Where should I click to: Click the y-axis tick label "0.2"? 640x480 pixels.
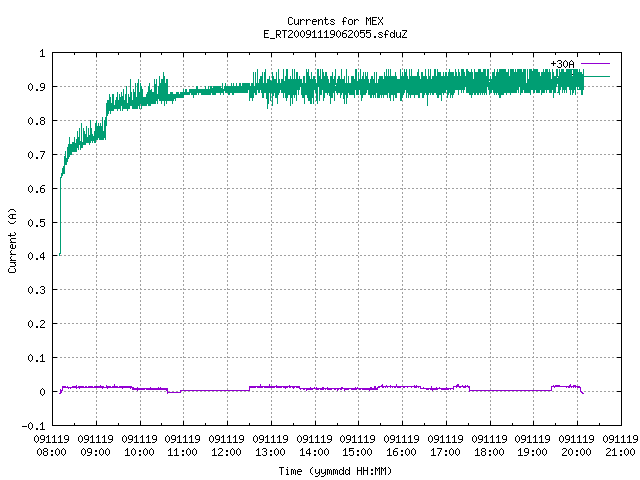[36, 324]
